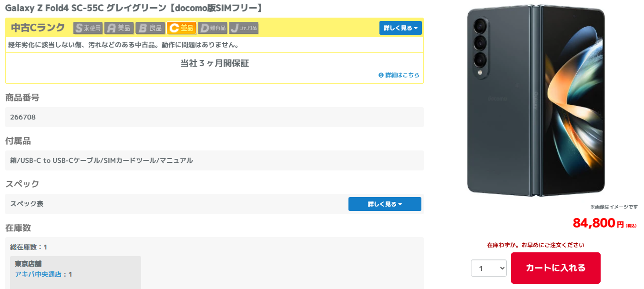Click the 付属品 section heading
644x289 pixels.
18,141
